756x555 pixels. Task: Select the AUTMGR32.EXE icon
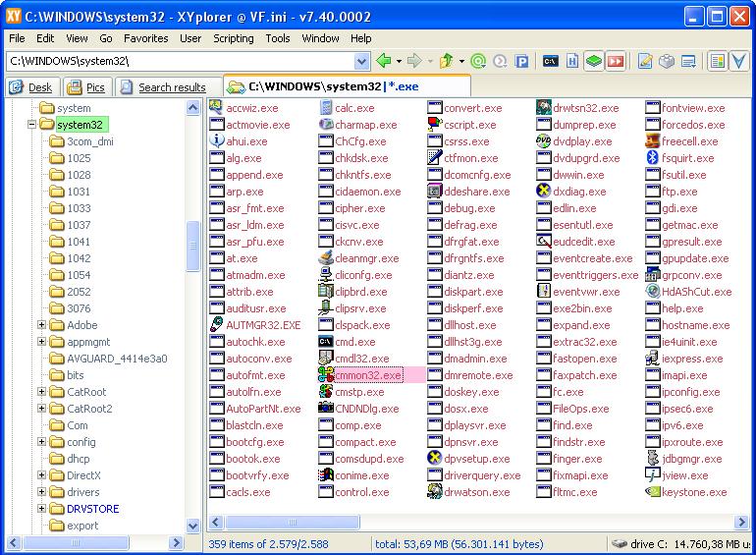tap(216, 324)
